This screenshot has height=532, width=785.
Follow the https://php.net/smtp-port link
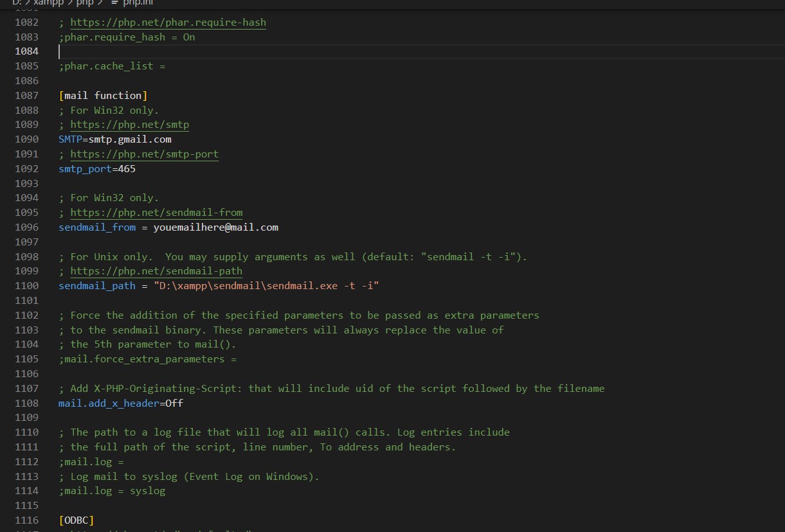tap(144, 154)
